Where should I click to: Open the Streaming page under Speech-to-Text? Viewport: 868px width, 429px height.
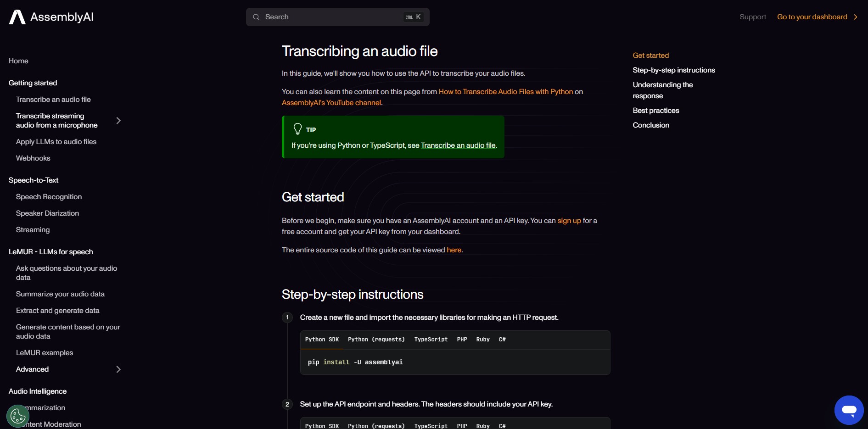click(x=33, y=230)
